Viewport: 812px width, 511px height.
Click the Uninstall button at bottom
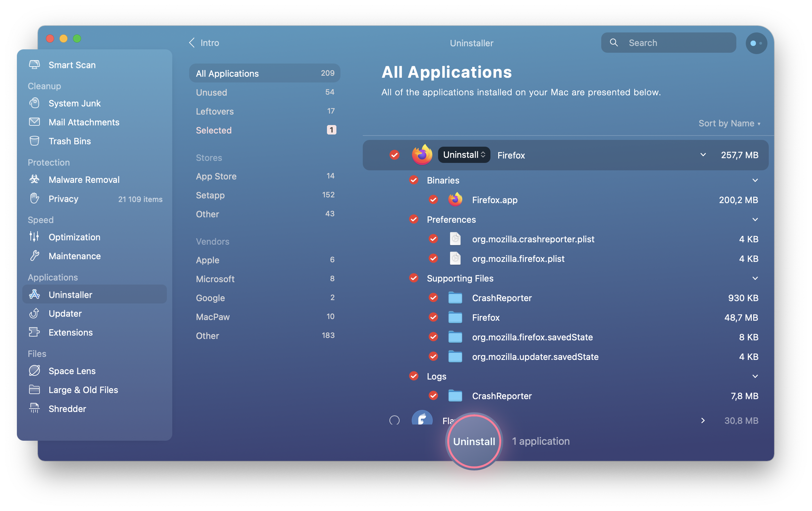tap(474, 440)
